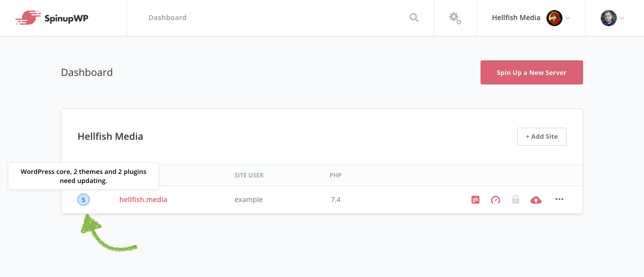Viewport: 644px width, 277px height.
Task: Click the Hellfish Media server heading
Action: coord(110,136)
